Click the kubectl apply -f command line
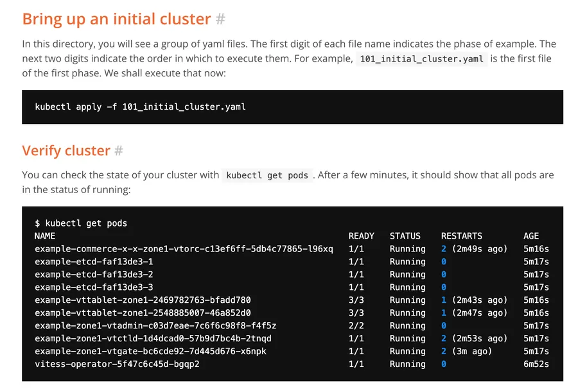The height and width of the screenshot is (392, 578). point(140,107)
